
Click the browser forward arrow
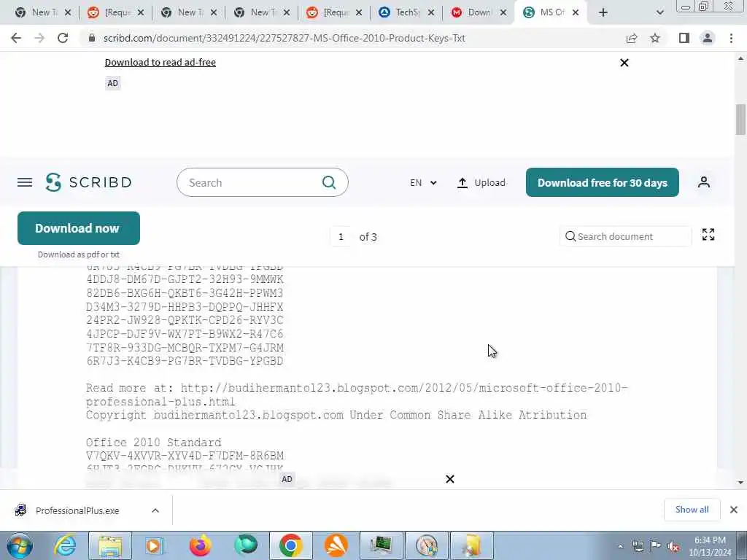pos(39,38)
